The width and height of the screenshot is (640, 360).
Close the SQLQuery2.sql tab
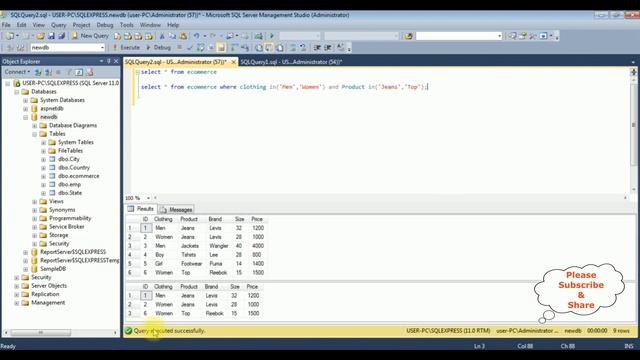[x=233, y=62]
